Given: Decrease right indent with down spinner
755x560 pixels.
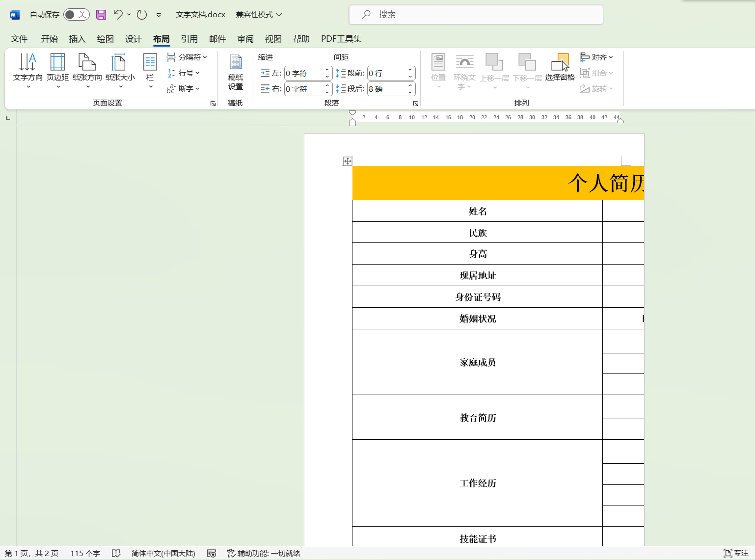Looking at the screenshot, I should point(327,92).
